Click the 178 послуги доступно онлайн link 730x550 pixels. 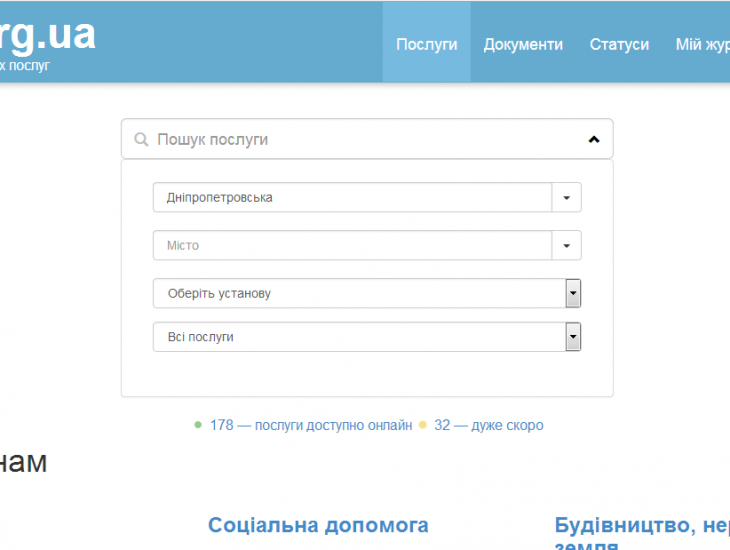tap(310, 425)
